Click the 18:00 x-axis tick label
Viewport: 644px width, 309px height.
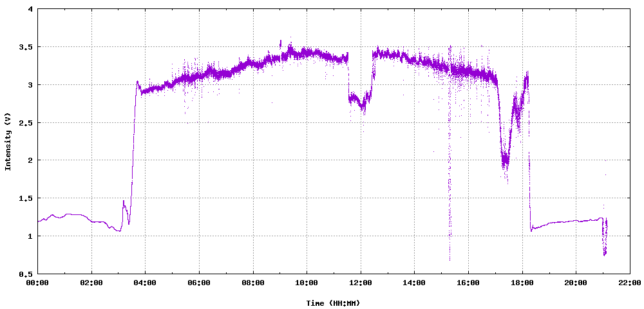tap(522, 283)
